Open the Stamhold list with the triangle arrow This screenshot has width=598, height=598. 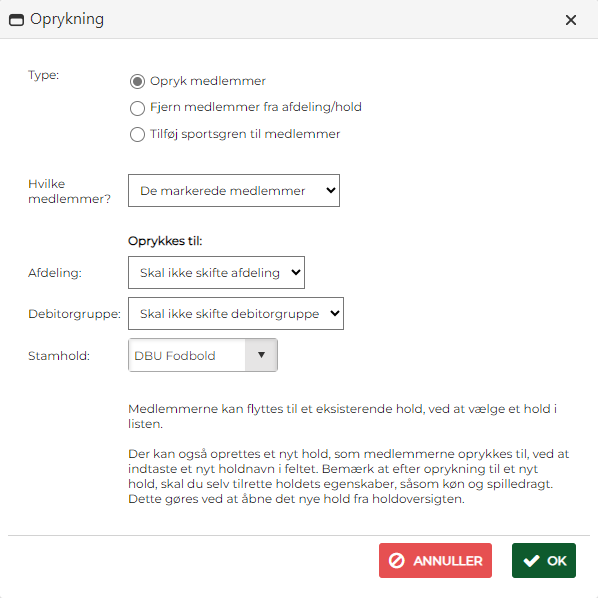pyautogui.click(x=261, y=355)
